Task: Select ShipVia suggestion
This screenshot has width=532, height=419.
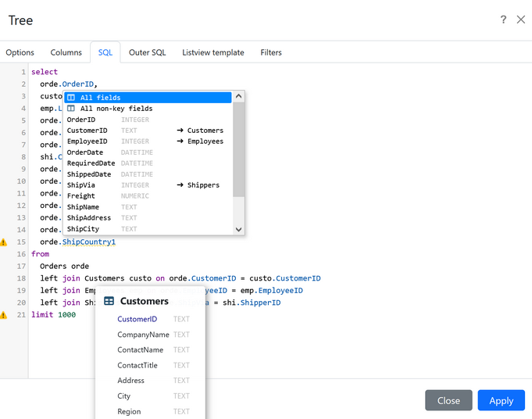Action: [x=148, y=185]
